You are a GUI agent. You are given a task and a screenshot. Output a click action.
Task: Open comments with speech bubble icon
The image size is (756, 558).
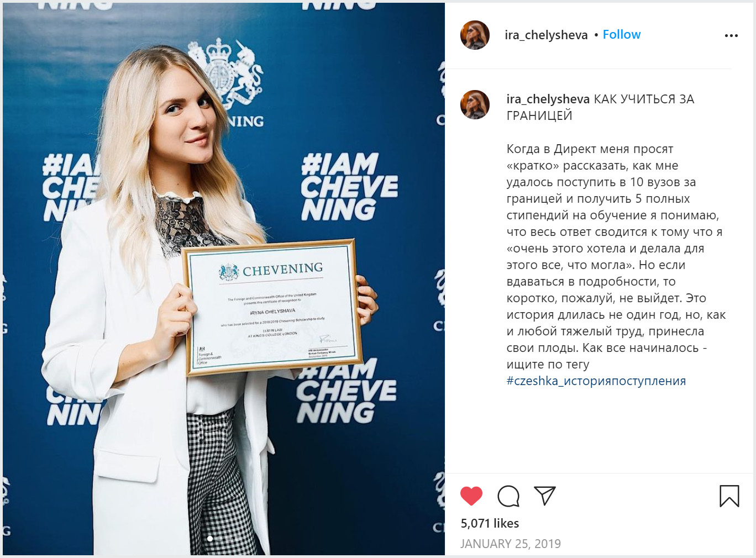coord(508,496)
